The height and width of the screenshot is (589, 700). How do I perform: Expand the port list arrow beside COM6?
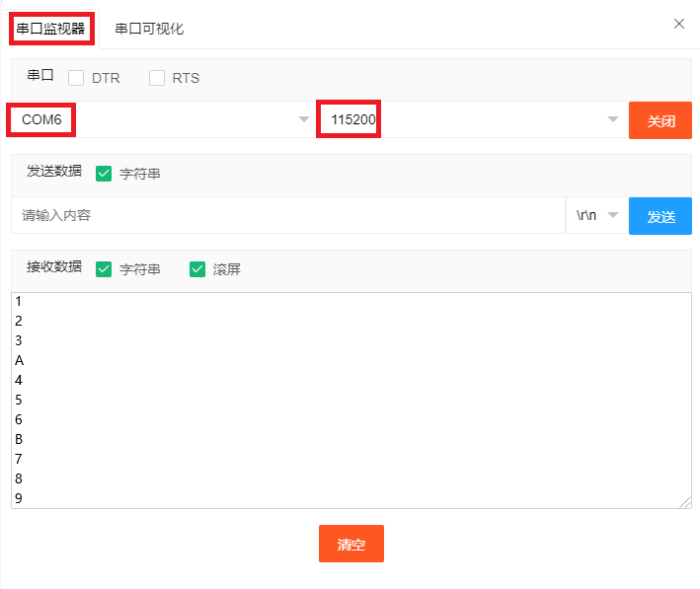click(x=303, y=119)
